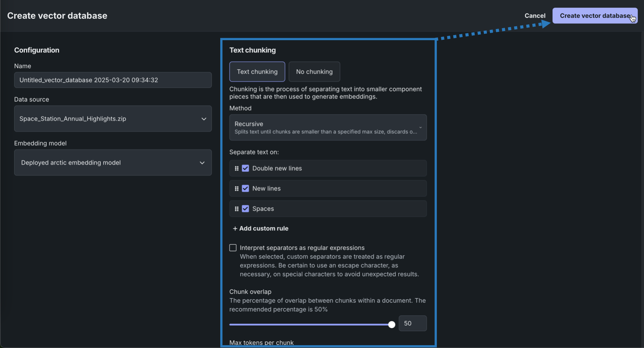644x348 pixels.
Task: Click the Chunk overlap slider track
Action: [x=310, y=325]
